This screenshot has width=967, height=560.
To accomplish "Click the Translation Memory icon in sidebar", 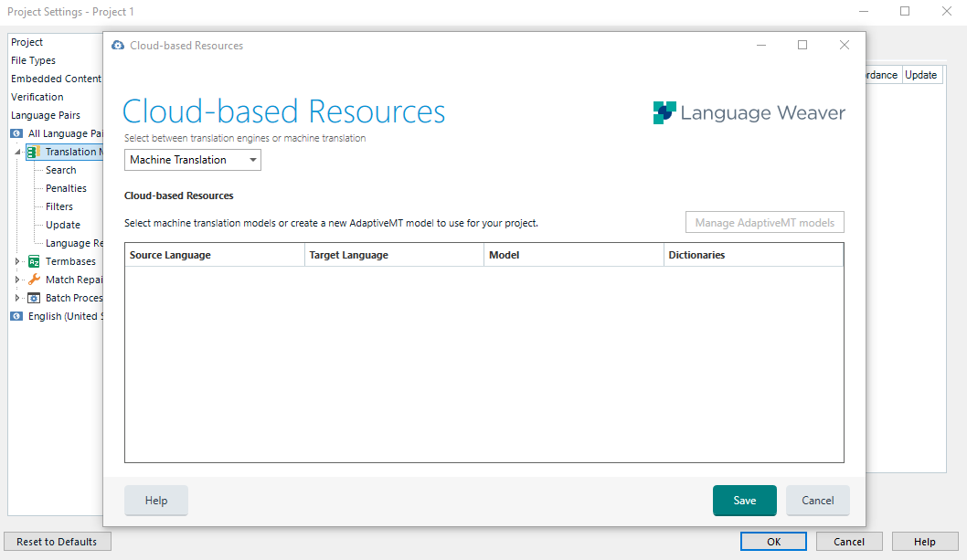I will point(31,152).
